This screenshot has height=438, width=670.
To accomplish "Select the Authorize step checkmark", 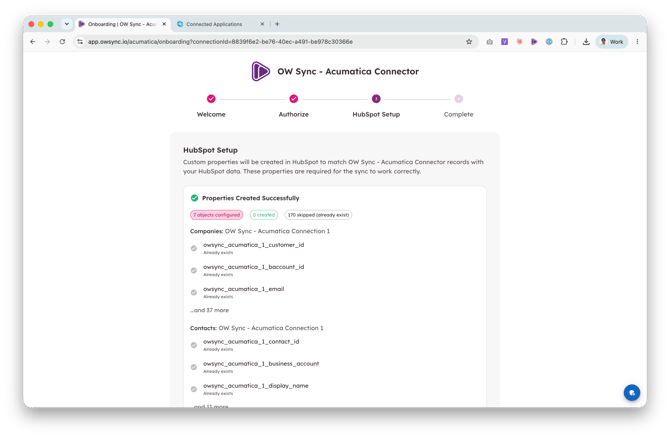I will tap(294, 99).
